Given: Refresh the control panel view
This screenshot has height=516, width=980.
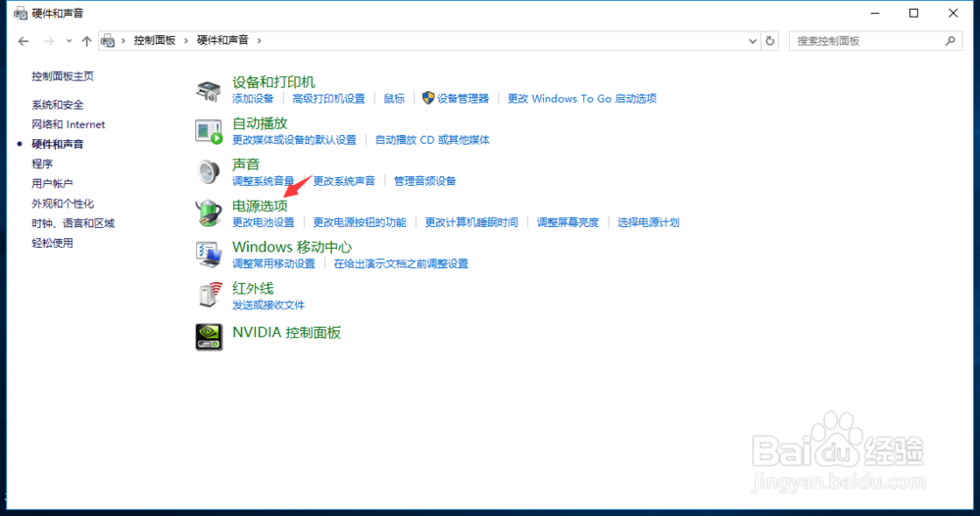Looking at the screenshot, I should 770,41.
